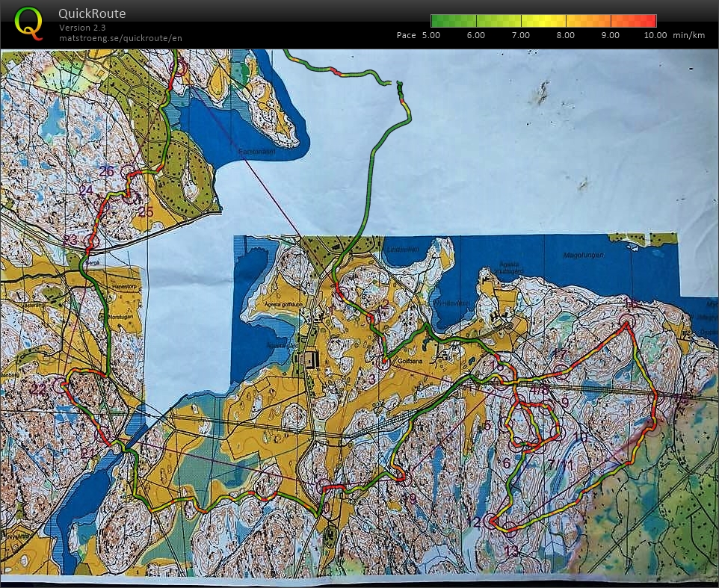719x588 pixels.
Task: Click the "Farstanäset" map label
Action: pos(257,151)
